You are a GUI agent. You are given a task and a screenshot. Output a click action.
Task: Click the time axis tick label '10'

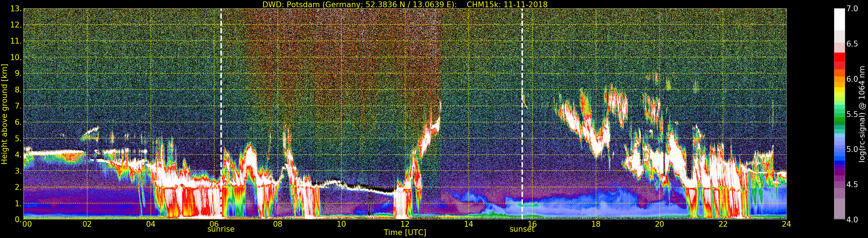pos(341,224)
